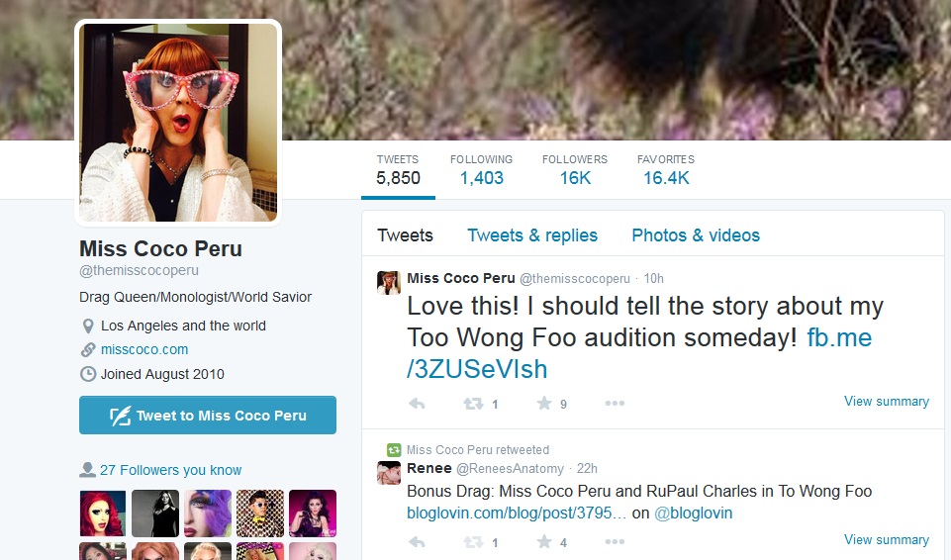Retweet the Too Wong Foo audition tweet
The image size is (951, 560).
point(474,404)
